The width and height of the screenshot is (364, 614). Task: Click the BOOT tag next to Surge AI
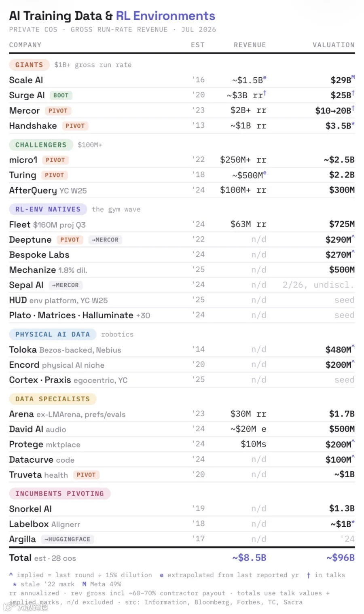(x=61, y=95)
